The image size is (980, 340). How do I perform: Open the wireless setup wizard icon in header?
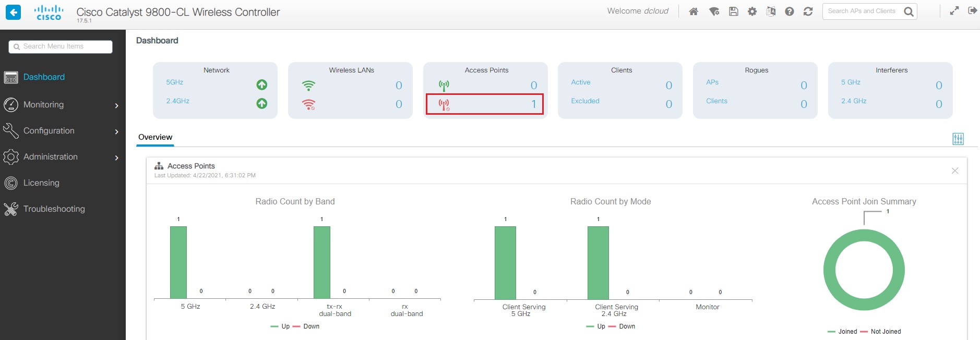(x=714, y=11)
